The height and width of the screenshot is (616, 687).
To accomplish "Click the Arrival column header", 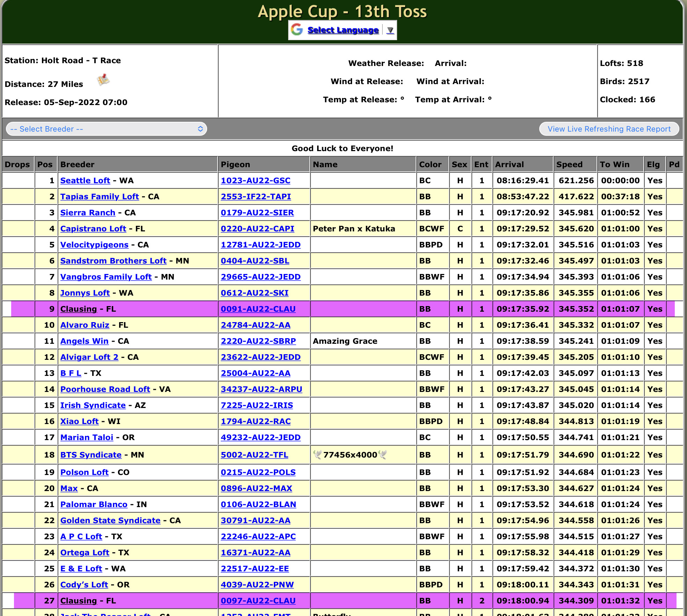I will (x=509, y=164).
